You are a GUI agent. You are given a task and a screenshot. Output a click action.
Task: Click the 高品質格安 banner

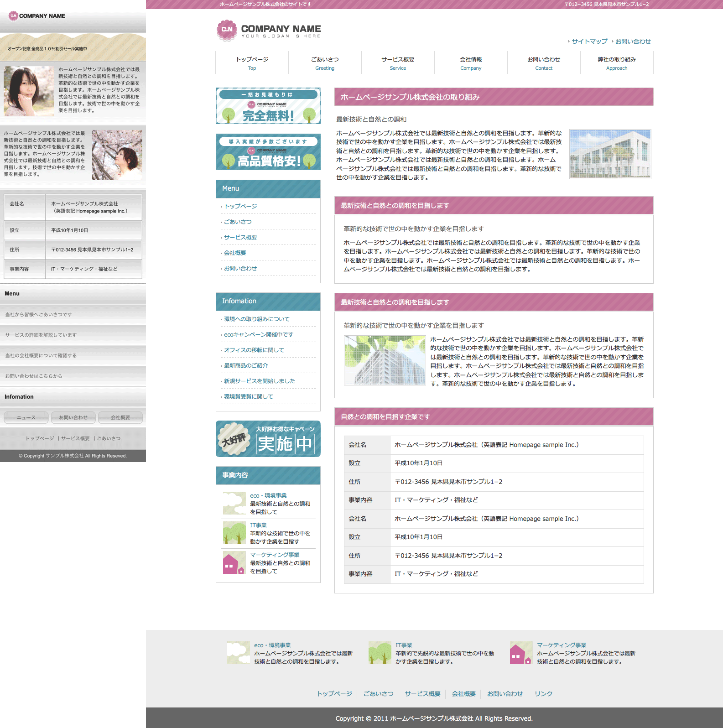coord(268,152)
